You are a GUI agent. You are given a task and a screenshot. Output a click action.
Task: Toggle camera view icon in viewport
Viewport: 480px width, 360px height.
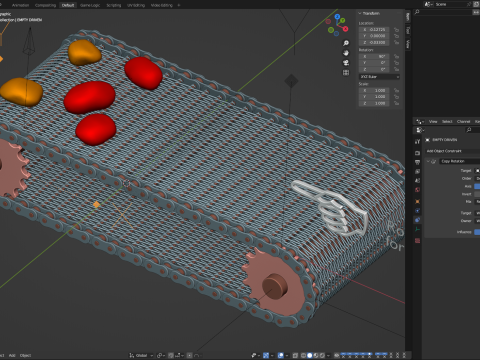tap(346, 63)
